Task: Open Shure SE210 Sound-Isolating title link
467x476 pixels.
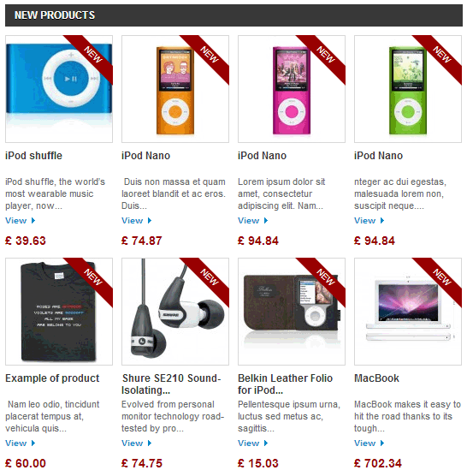Action: (x=171, y=384)
